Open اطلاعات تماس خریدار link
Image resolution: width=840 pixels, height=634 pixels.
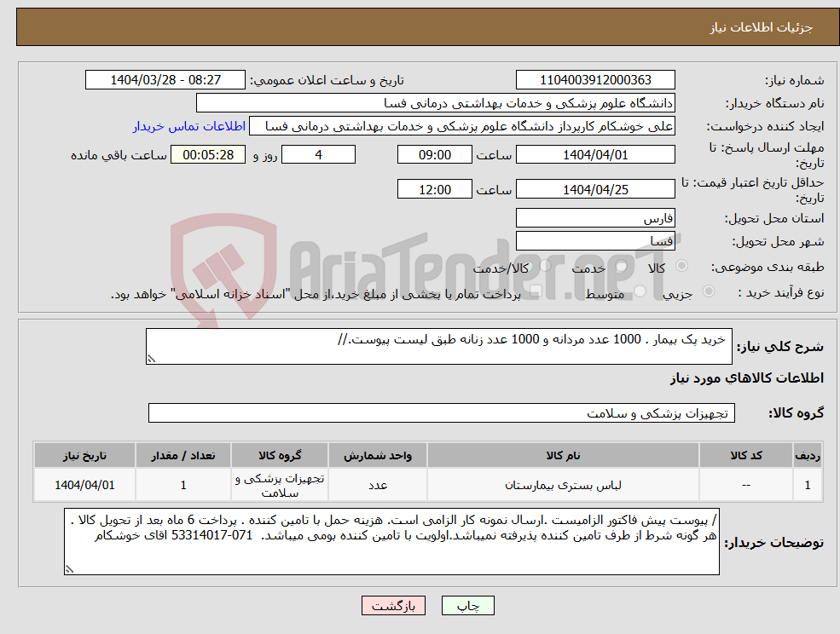tap(189, 126)
